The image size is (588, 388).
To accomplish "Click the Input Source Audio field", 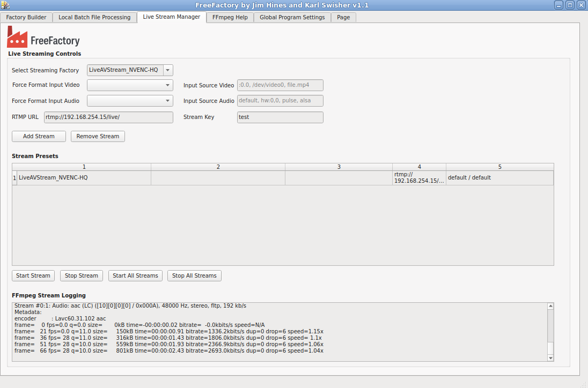I will pos(280,101).
